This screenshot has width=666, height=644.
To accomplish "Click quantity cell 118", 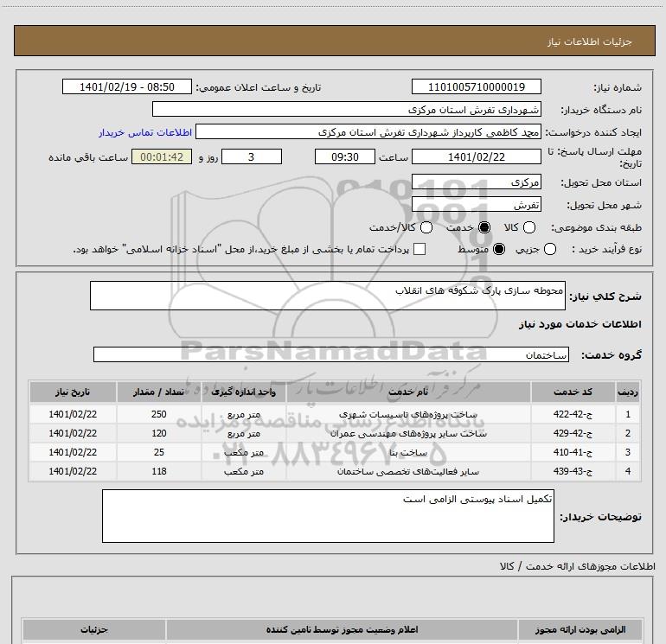I will click(x=159, y=471).
